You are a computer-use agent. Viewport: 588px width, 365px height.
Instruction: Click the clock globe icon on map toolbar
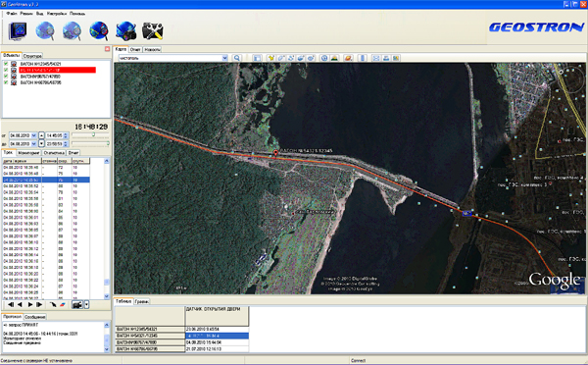click(324, 58)
